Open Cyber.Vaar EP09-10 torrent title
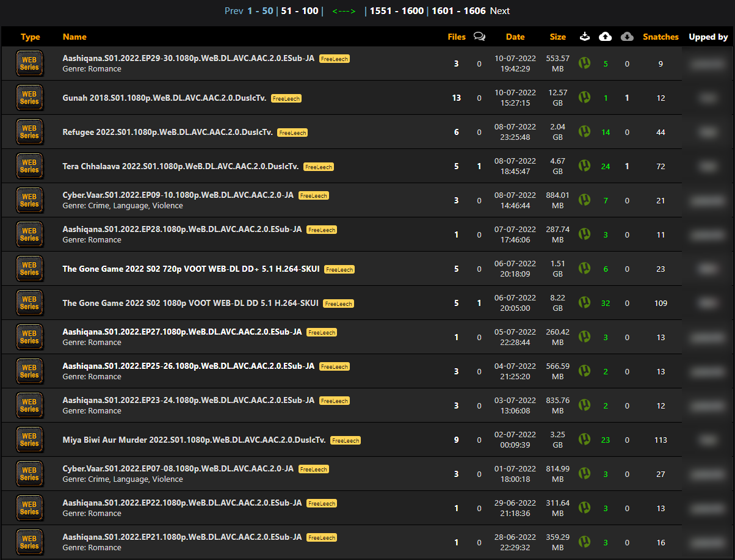This screenshot has height=560, width=735. [x=178, y=195]
